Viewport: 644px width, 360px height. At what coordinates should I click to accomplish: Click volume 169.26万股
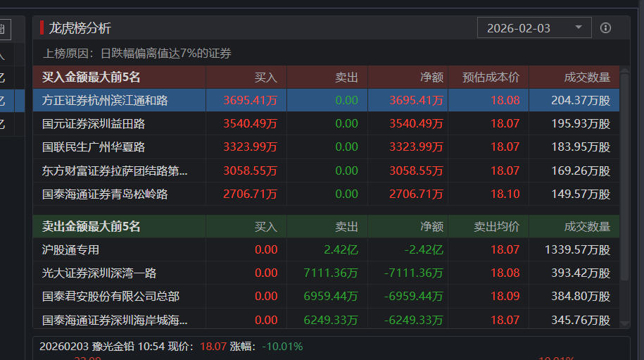point(581,170)
